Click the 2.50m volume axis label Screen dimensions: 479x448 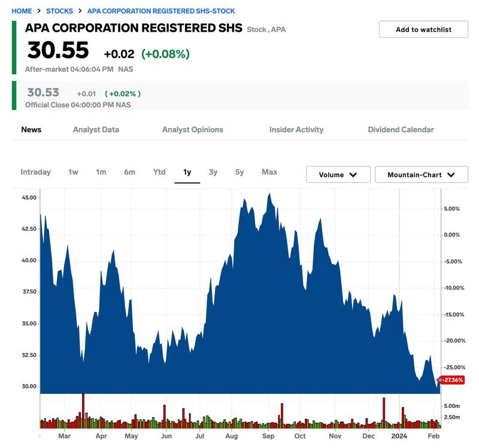coord(452,417)
